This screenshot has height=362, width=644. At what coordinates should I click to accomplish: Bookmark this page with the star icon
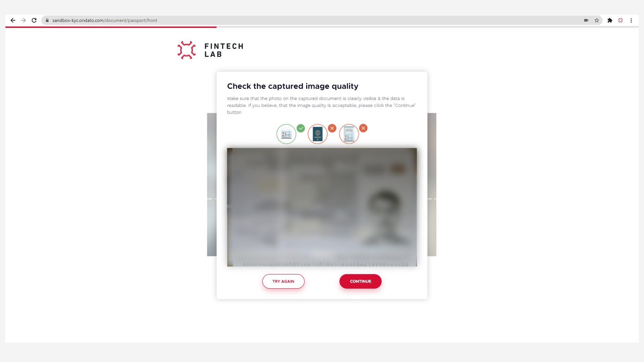point(597,20)
